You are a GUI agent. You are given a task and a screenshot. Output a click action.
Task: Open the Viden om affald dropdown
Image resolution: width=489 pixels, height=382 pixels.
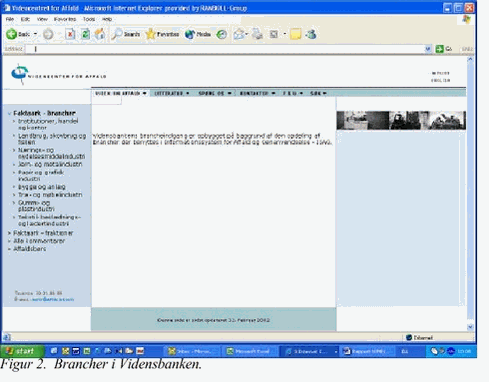point(121,93)
